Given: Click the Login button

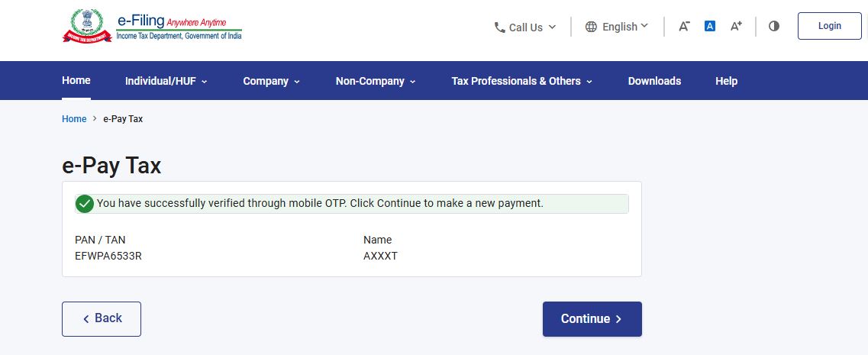Looking at the screenshot, I should pos(829,26).
